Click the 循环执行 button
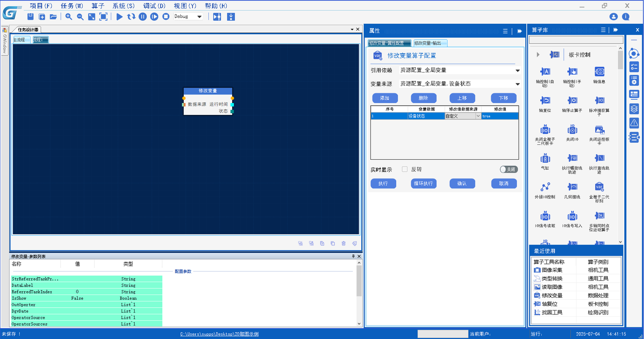The image size is (644, 339). pyautogui.click(x=423, y=183)
